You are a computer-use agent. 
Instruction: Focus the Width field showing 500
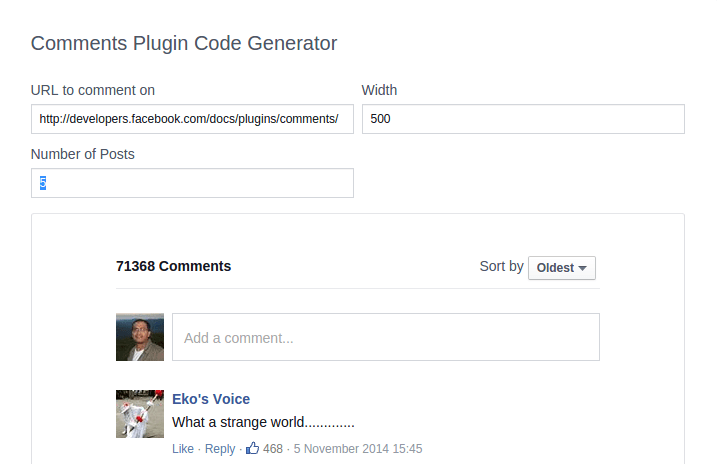(x=523, y=119)
